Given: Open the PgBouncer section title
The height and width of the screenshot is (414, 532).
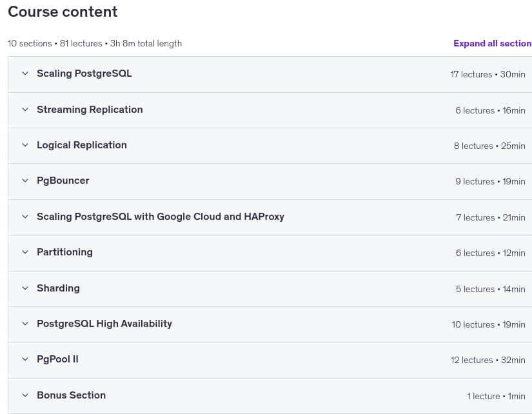Looking at the screenshot, I should coord(63,181).
